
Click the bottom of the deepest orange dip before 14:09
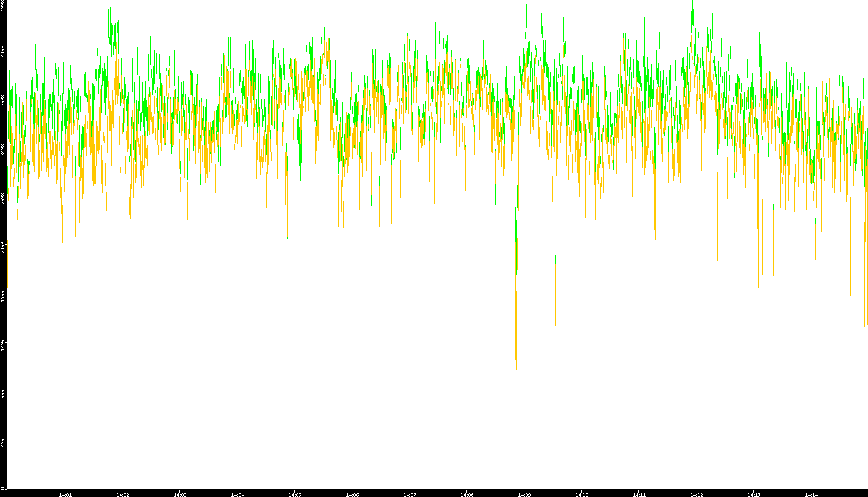[x=516, y=368]
